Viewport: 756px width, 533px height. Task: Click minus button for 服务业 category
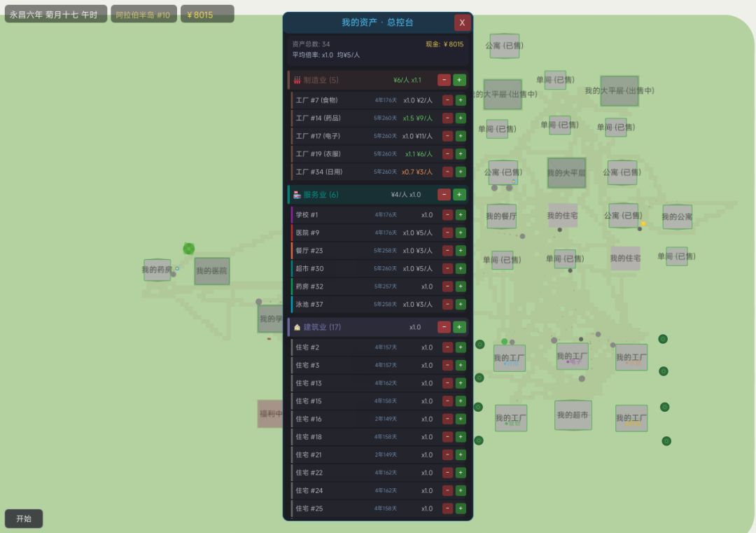444,195
